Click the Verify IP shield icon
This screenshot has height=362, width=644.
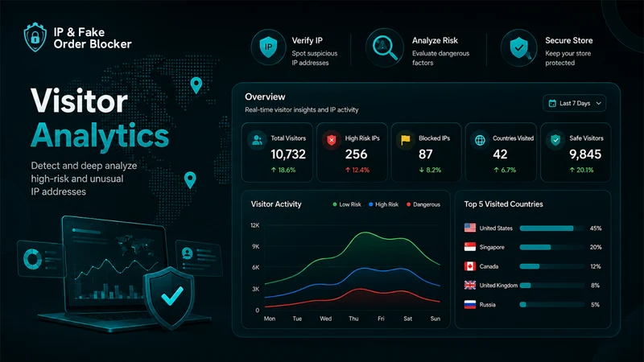tap(268, 47)
